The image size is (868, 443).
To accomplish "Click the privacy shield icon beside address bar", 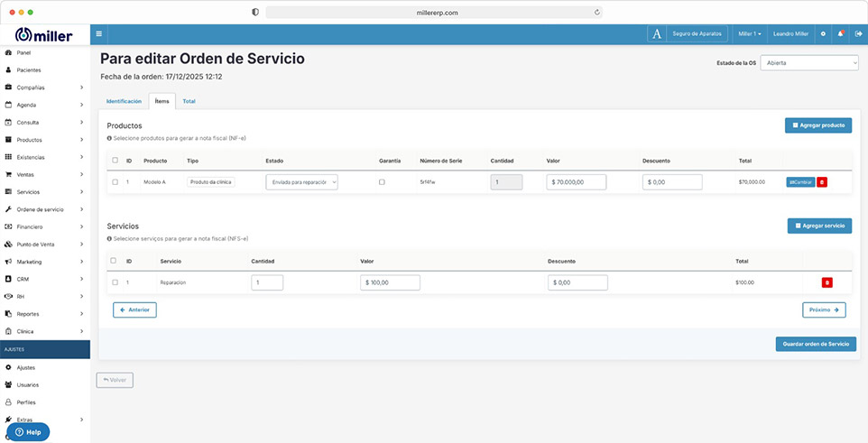I will coord(255,13).
